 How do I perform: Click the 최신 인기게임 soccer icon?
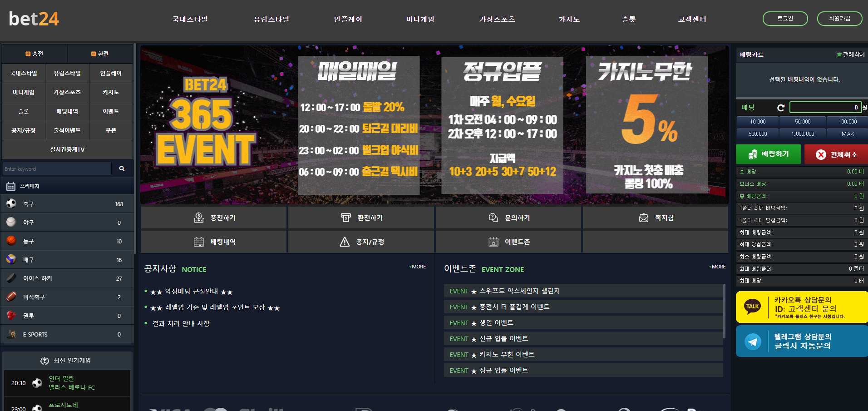44,361
